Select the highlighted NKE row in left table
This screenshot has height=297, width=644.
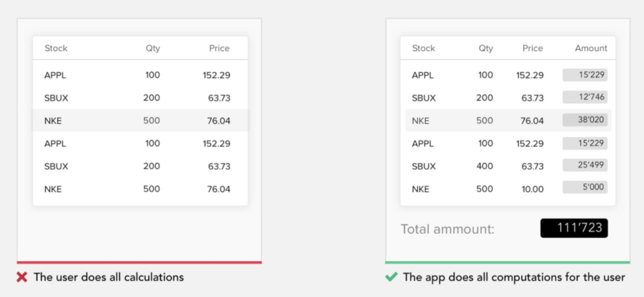click(140, 121)
